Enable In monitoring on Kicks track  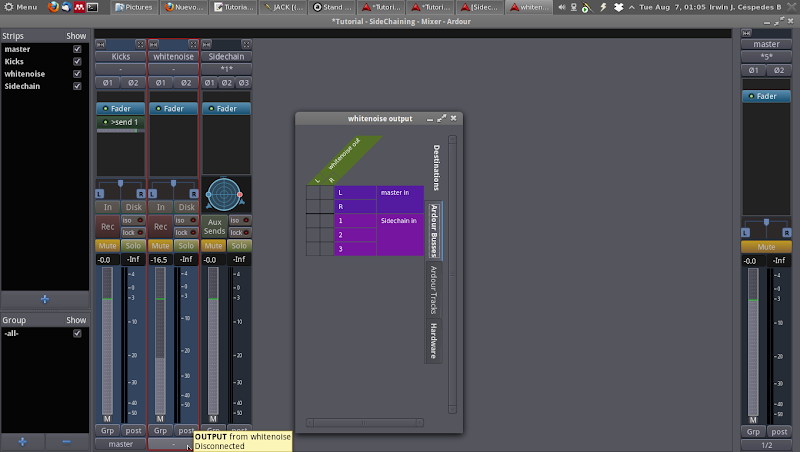click(108, 207)
